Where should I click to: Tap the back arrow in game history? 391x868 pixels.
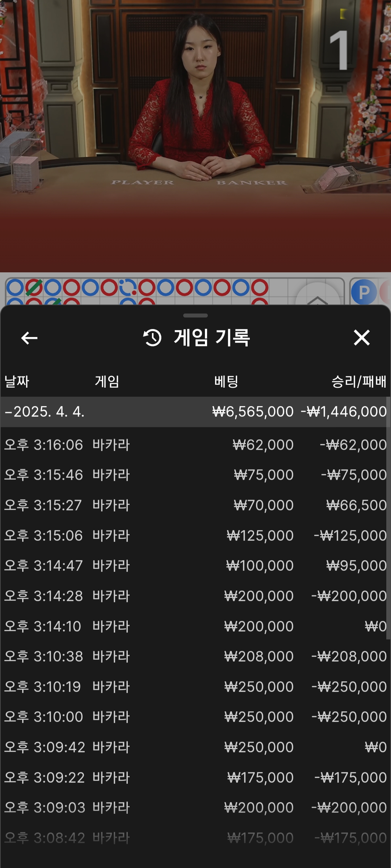click(29, 338)
